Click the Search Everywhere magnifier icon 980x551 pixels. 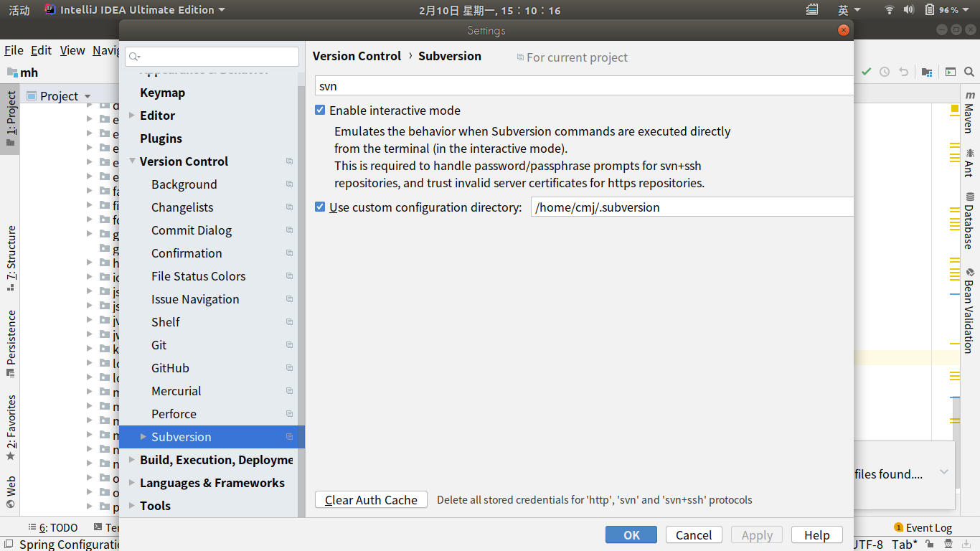[x=969, y=72]
